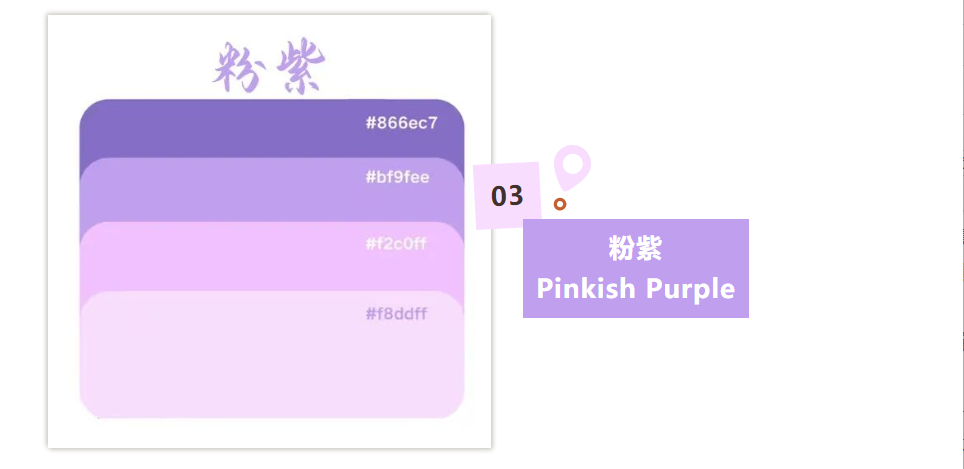The width and height of the screenshot is (964, 469).
Task: Click the #f8ddff hex code label
Action: [x=396, y=314]
